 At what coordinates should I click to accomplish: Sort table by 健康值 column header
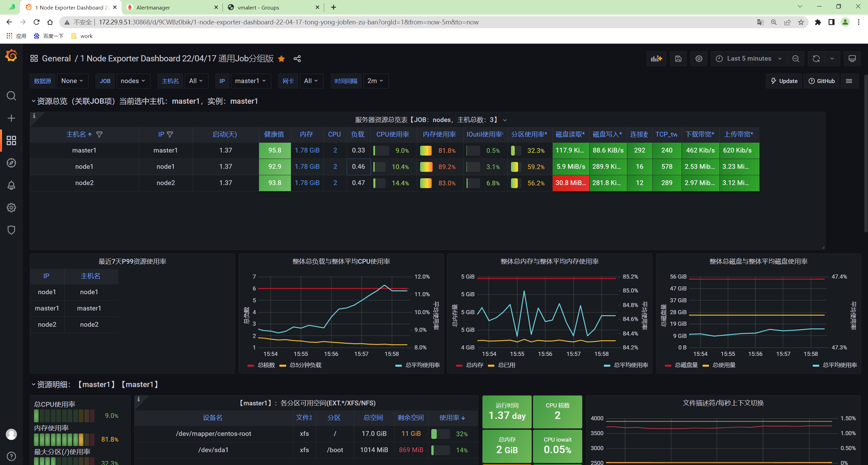tap(274, 135)
